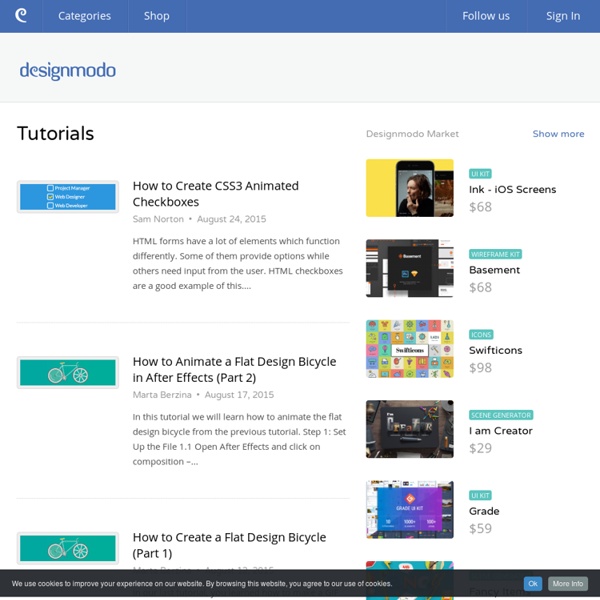This screenshot has height=600, width=600.
Task: Open Swifticons product image
Action: pos(409,349)
